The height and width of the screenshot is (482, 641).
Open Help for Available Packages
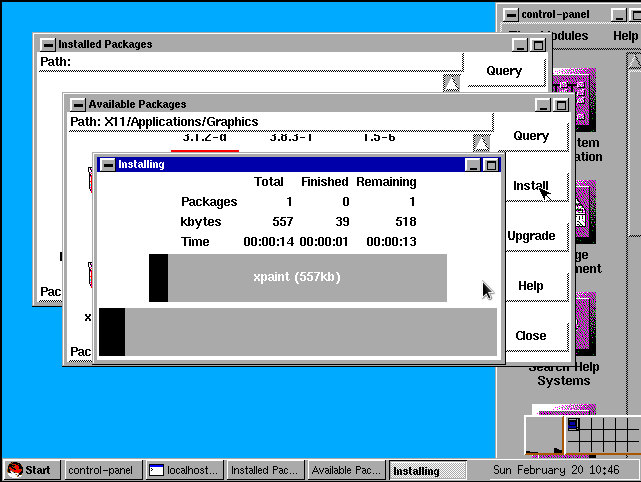pos(531,286)
